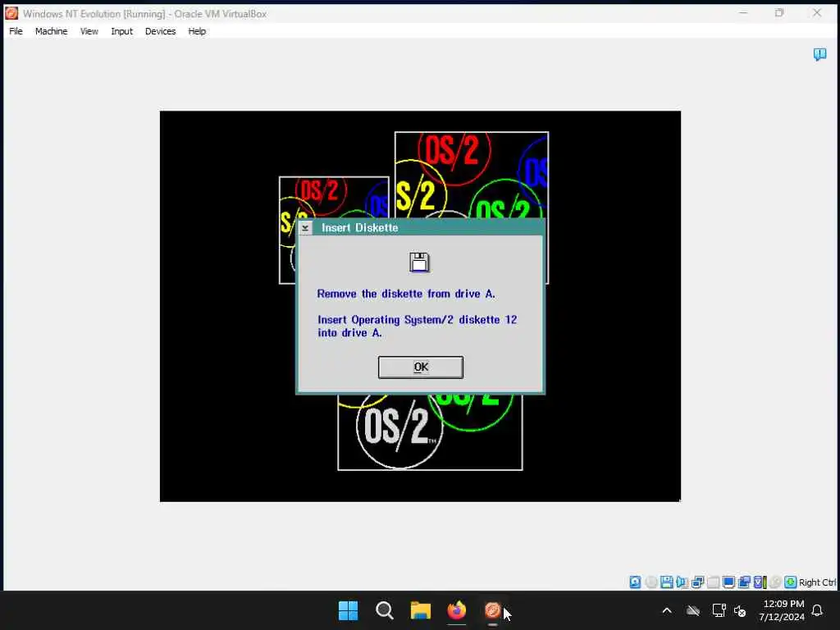The image size is (840, 630).
Task: Click the CPU load status indicator
Action: tap(765, 582)
